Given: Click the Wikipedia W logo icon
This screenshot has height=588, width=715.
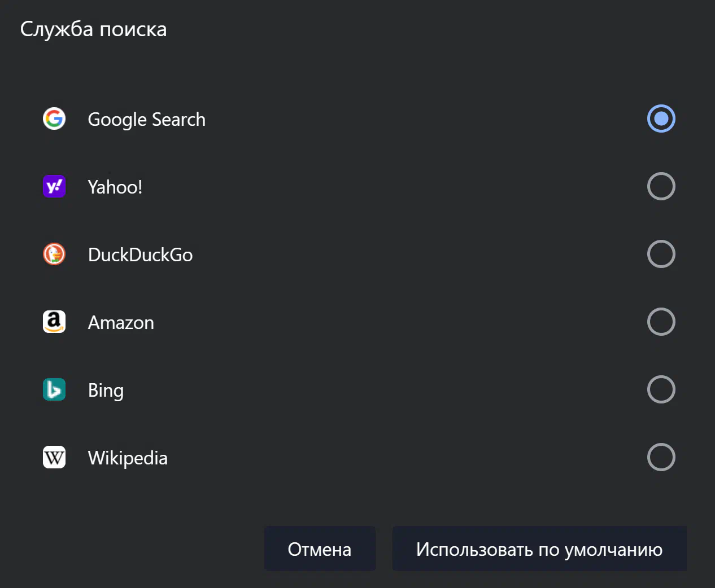Looking at the screenshot, I should pos(54,457).
